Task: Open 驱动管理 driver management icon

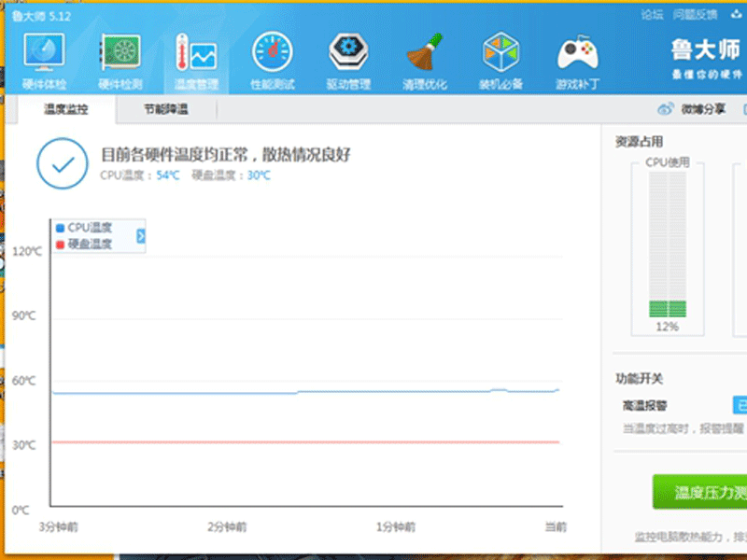Action: pyautogui.click(x=348, y=51)
